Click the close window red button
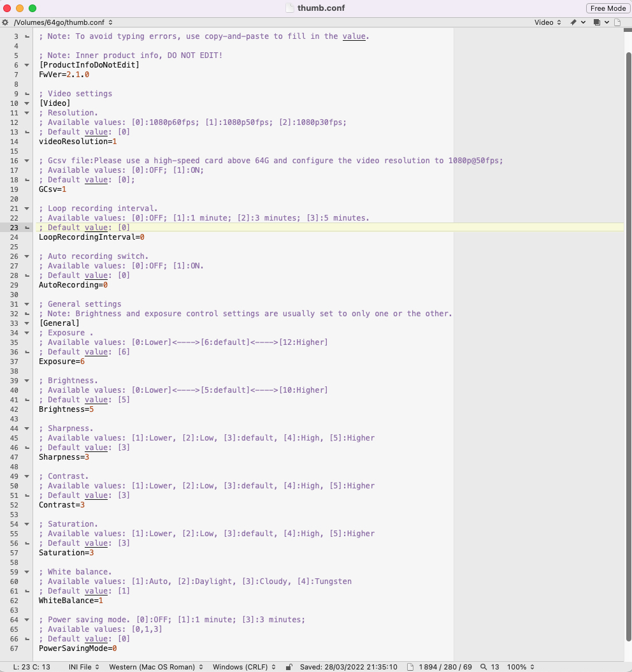Screen dimensions: 632x672 click(7, 8)
